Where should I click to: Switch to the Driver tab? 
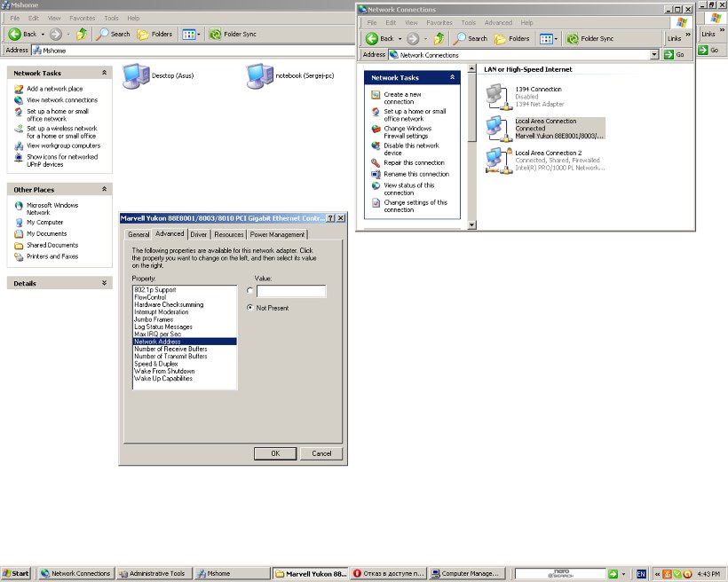(199, 234)
